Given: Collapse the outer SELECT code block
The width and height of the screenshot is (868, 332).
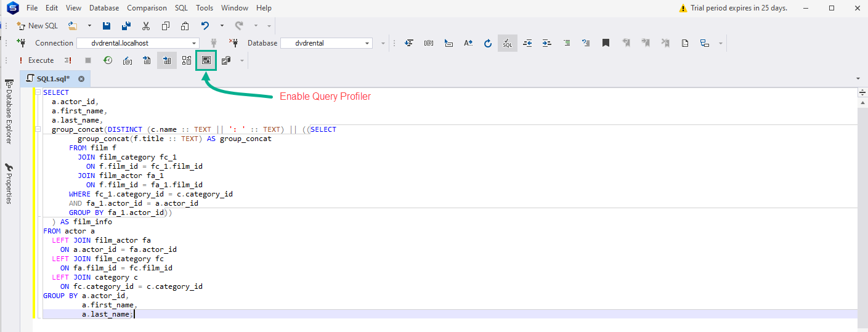Looking at the screenshot, I should [x=38, y=92].
